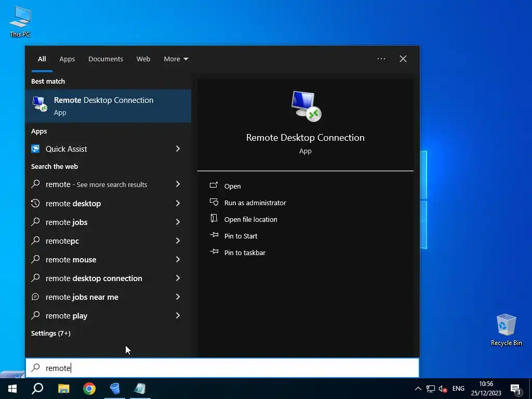Expand the remotepc suggestion chevron
Image resolution: width=532 pixels, height=399 pixels.
click(178, 241)
